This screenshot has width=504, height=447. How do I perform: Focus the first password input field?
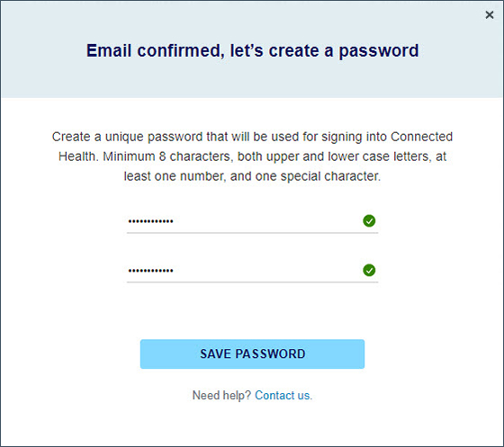pos(252,221)
